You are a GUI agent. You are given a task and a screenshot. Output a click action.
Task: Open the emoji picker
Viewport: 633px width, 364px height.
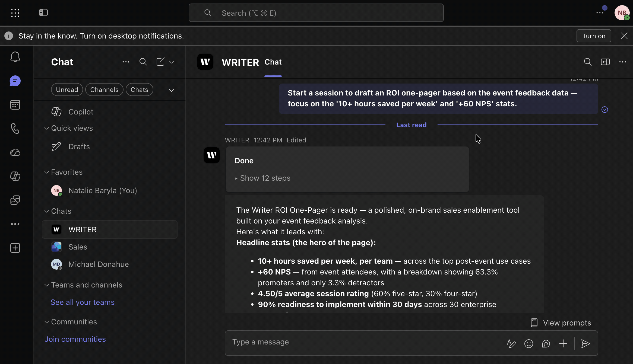click(529, 344)
